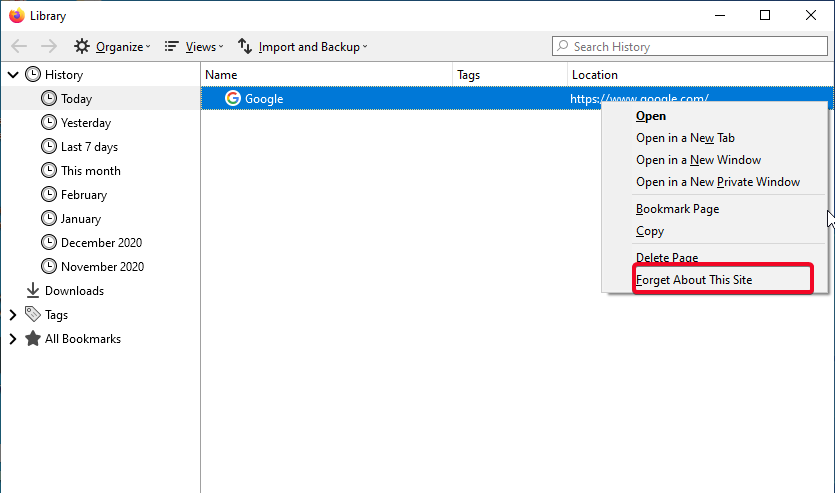The width and height of the screenshot is (835, 493).
Task: Click Today clock icon
Action: [x=48, y=98]
